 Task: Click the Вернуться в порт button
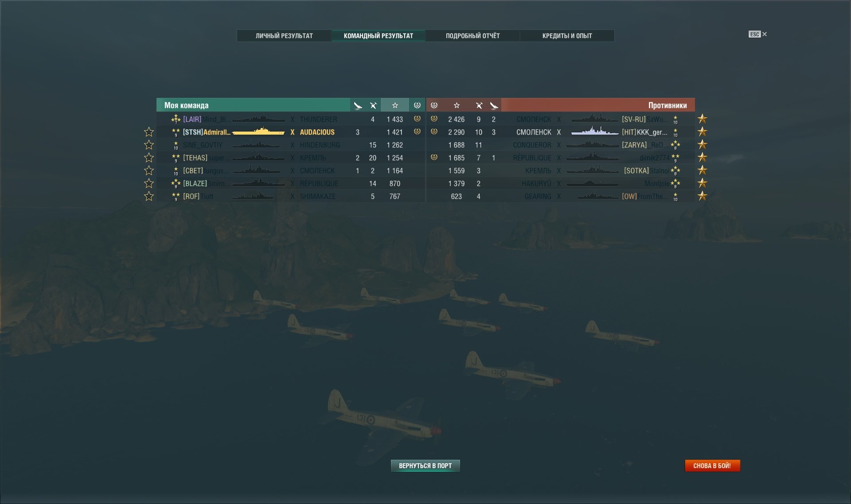(x=425, y=465)
